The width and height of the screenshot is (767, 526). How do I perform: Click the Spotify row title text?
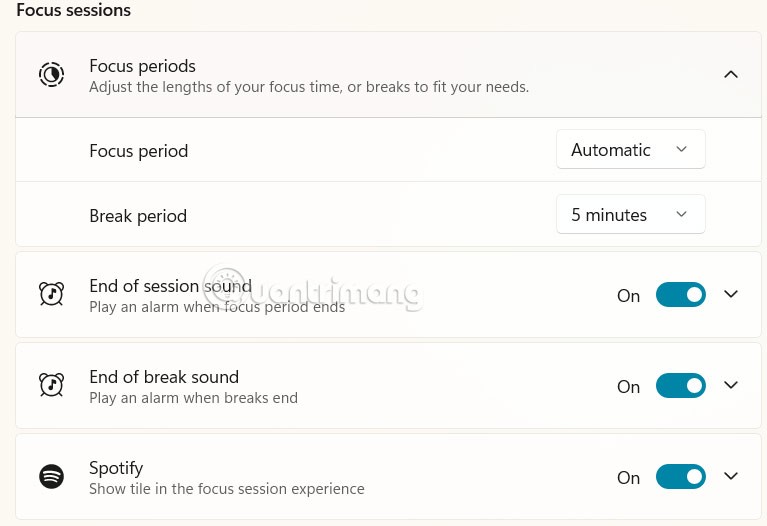point(116,468)
